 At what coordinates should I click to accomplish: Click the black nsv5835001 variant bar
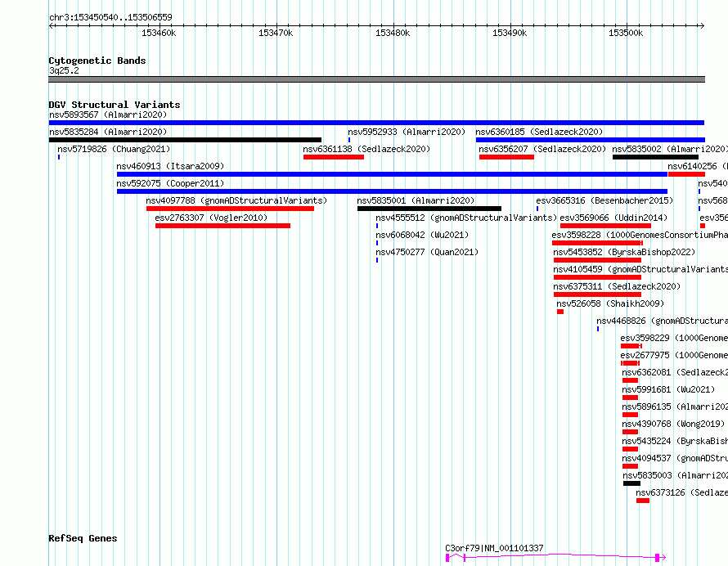429,209
